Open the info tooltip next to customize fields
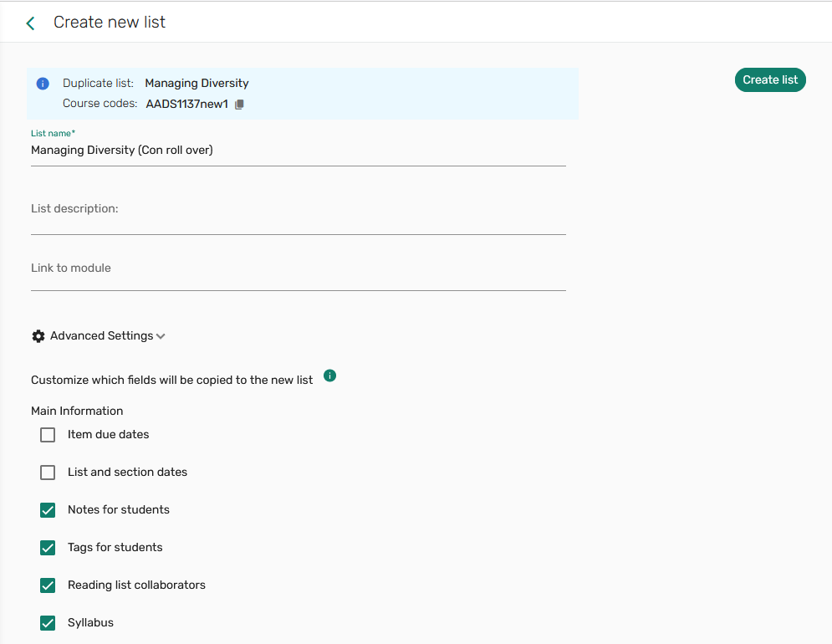This screenshot has height=644, width=832. click(329, 376)
